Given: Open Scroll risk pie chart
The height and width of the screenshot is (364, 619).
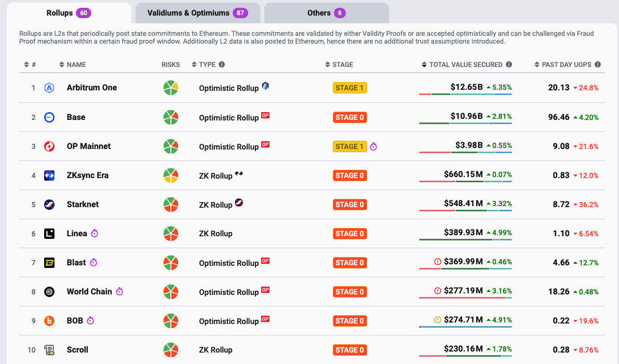Looking at the screenshot, I should click(171, 350).
